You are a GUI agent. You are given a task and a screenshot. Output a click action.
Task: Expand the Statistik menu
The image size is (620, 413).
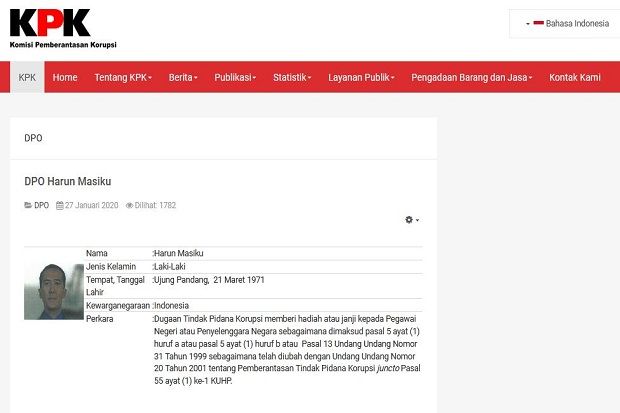pyautogui.click(x=292, y=77)
